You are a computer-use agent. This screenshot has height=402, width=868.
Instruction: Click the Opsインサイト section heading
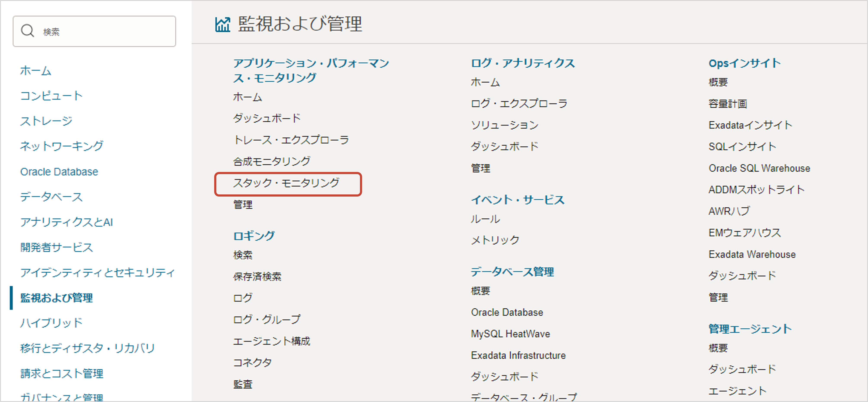744,63
